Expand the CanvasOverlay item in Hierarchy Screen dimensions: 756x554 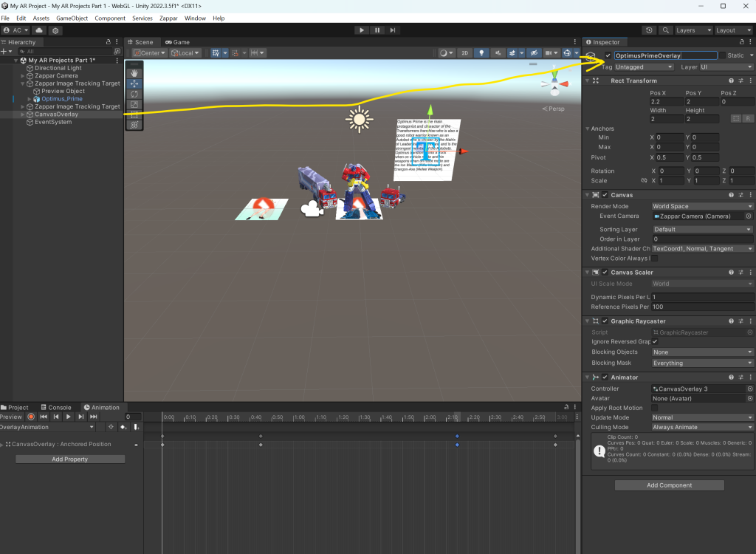pos(23,114)
